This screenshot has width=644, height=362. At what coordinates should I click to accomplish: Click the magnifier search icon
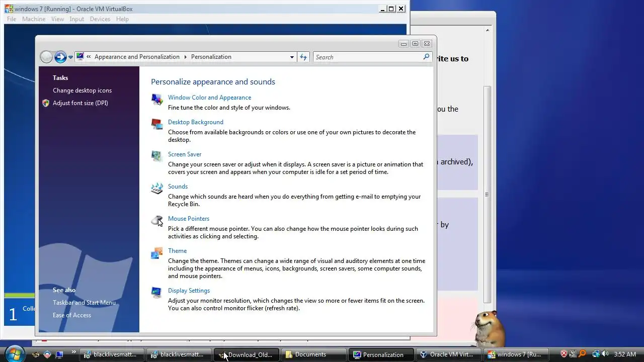click(x=426, y=57)
